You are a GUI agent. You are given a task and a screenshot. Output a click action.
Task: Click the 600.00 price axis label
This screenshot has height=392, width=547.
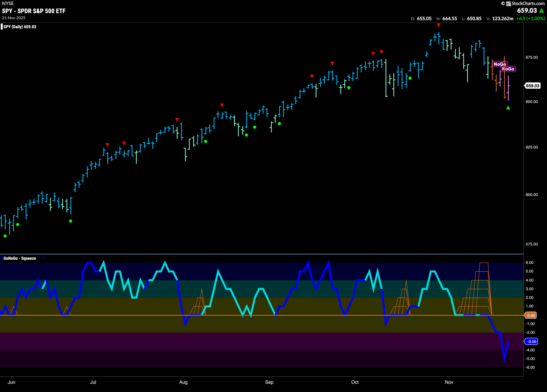(532, 195)
